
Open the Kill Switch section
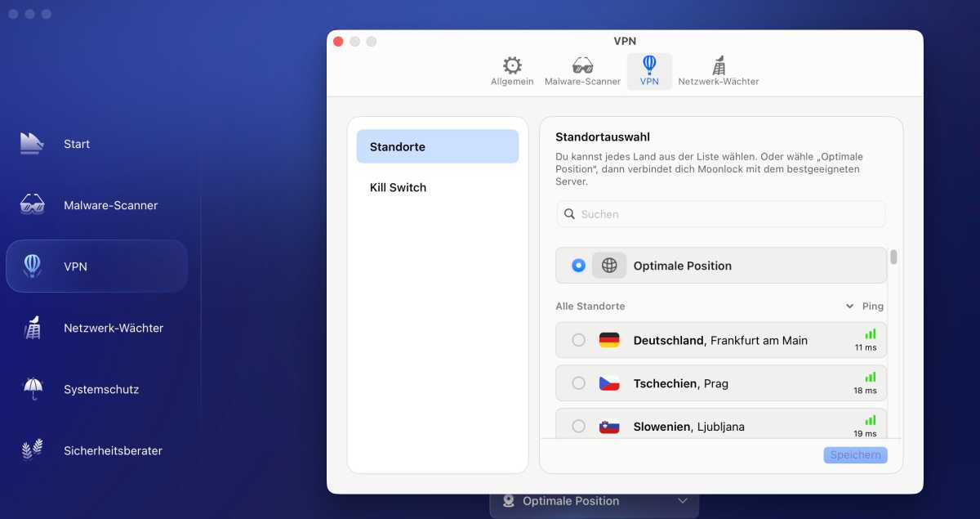398,187
